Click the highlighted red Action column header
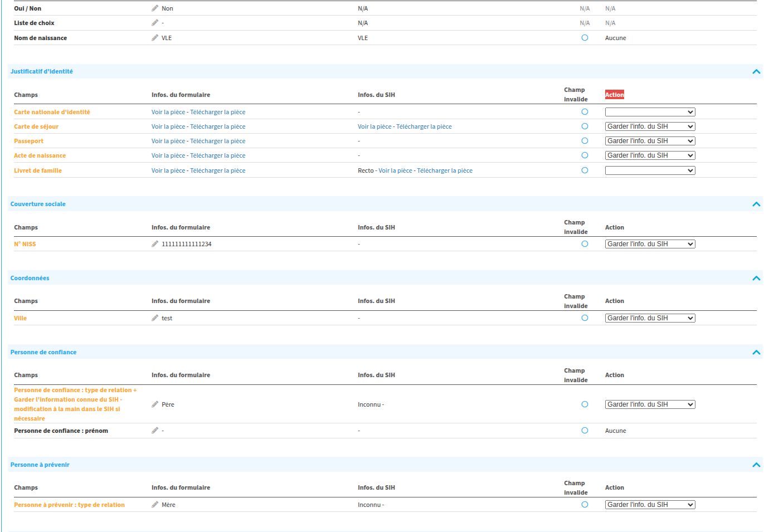This screenshot has height=532, width=764. point(614,95)
